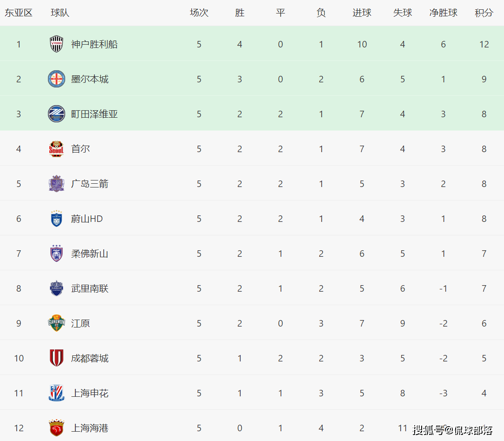Click the Gangwon FC green logo
504x441 pixels.
pos(56,323)
